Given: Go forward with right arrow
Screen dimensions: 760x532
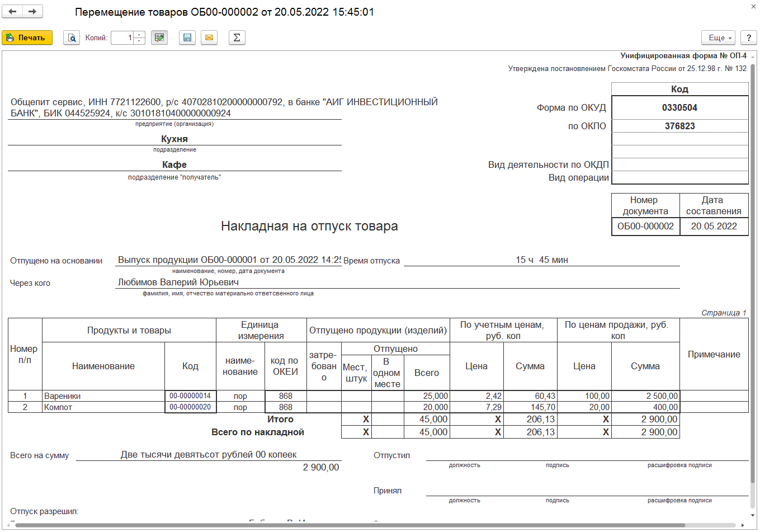Looking at the screenshot, I should coord(32,11).
